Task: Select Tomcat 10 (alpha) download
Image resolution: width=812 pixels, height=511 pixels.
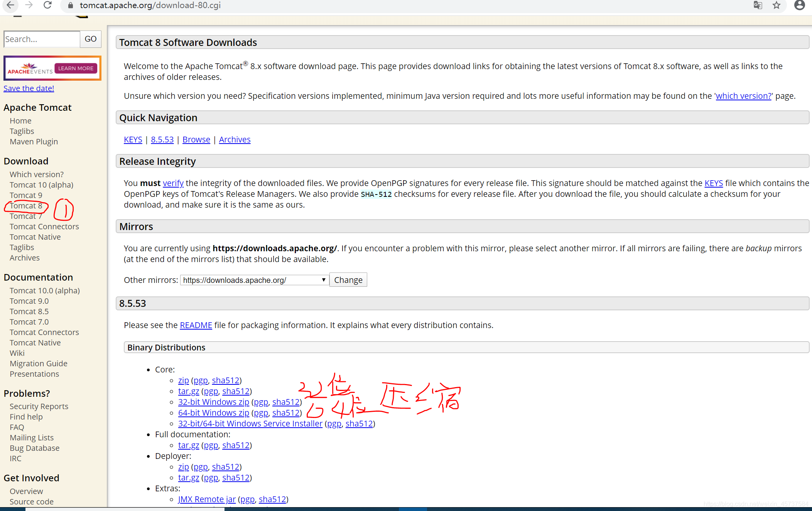Action: click(42, 185)
